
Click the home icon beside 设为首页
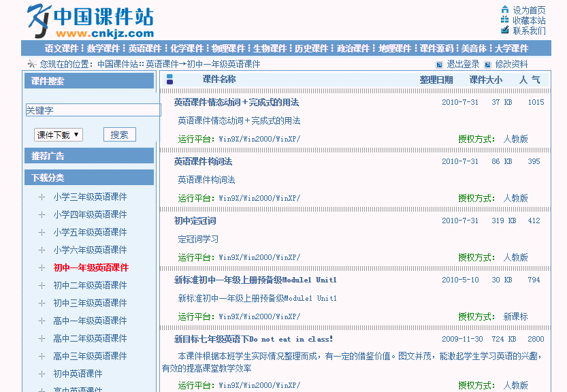505,10
